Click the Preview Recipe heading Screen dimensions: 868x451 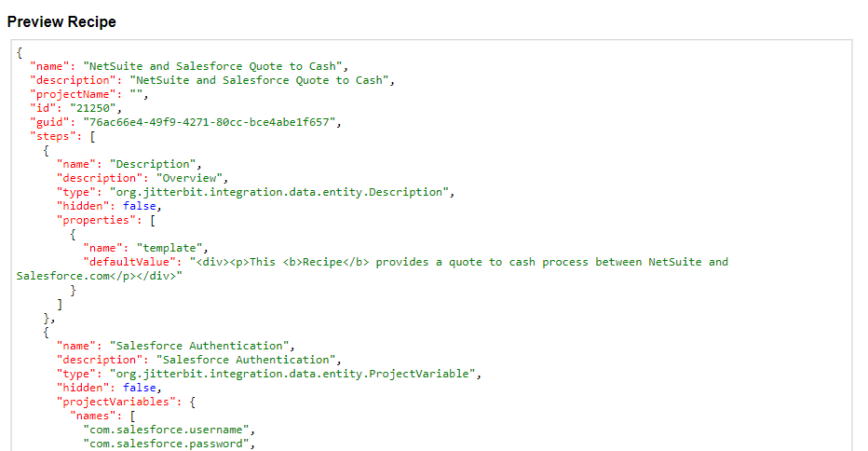61,20
